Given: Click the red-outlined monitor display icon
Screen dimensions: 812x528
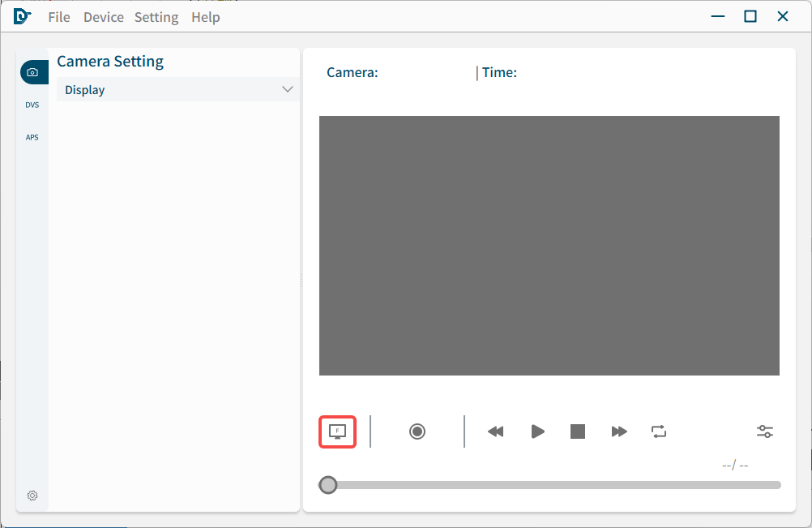Looking at the screenshot, I should 338,431.
